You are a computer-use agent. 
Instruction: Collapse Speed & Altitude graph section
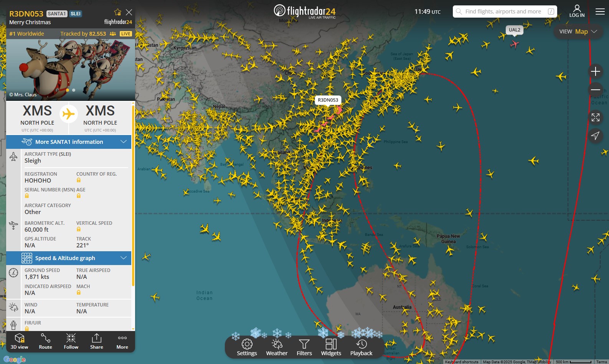(124, 258)
